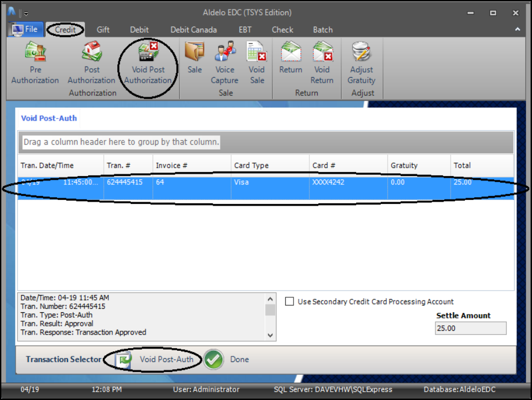This screenshot has height=400, width=532.
Task: Click SQL Server status bar entry
Action: pos(333,389)
